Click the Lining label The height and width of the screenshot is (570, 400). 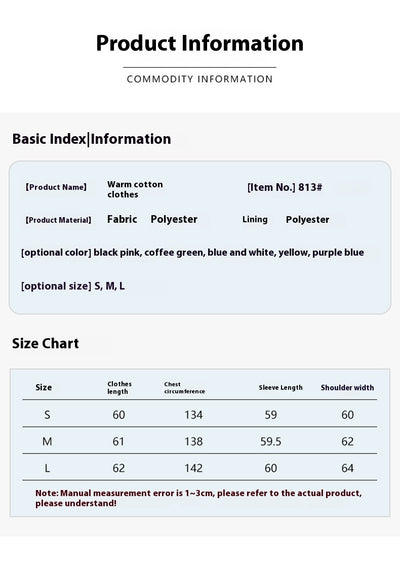(x=255, y=219)
